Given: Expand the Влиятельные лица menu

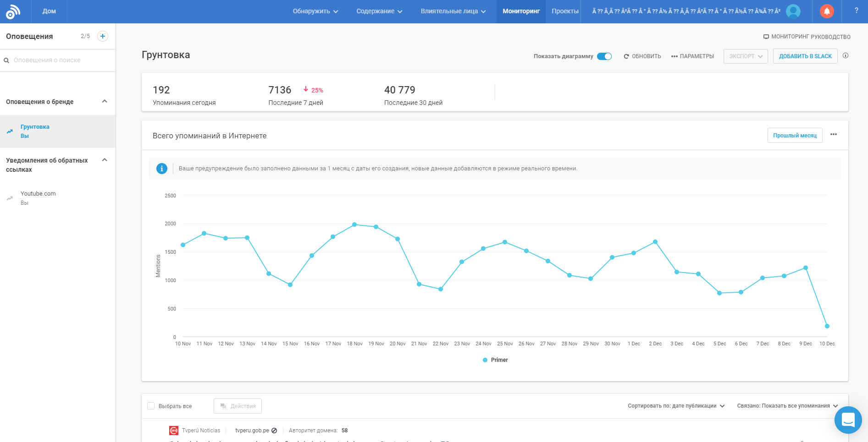Looking at the screenshot, I should [453, 11].
